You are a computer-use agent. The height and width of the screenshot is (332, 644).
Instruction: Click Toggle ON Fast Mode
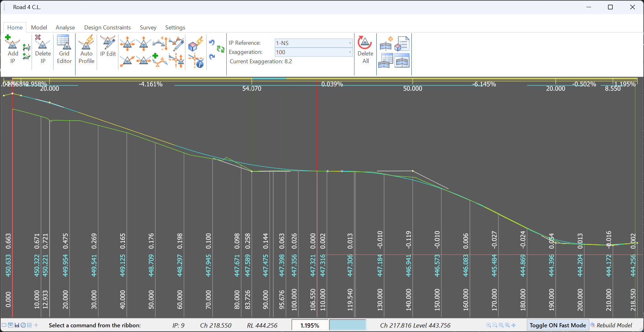558,325
